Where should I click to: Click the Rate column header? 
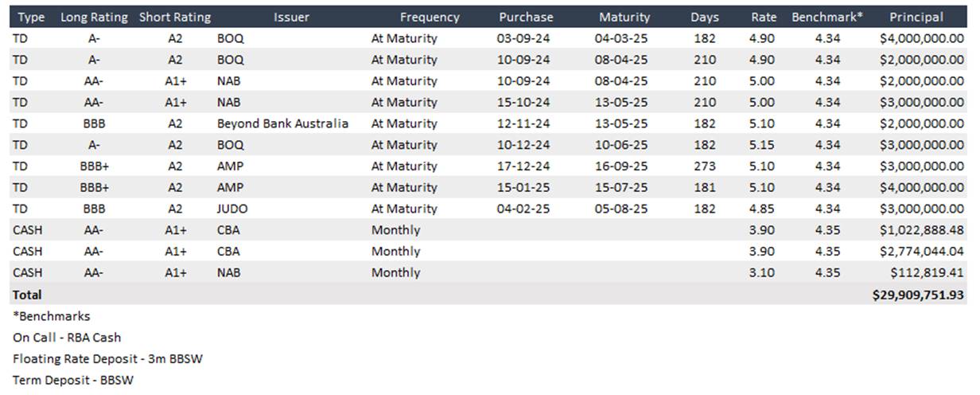tap(764, 17)
